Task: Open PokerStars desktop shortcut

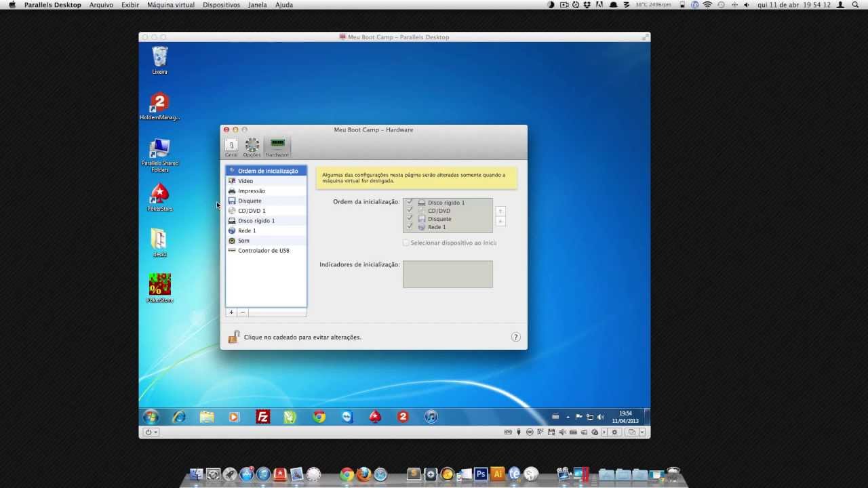Action: [x=160, y=197]
